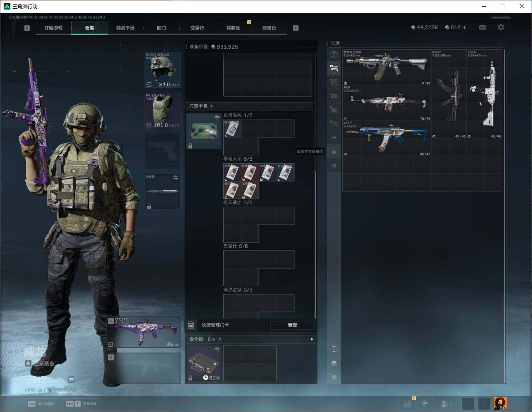Click the lock icon to unlock expansion slot

[x=334, y=152]
